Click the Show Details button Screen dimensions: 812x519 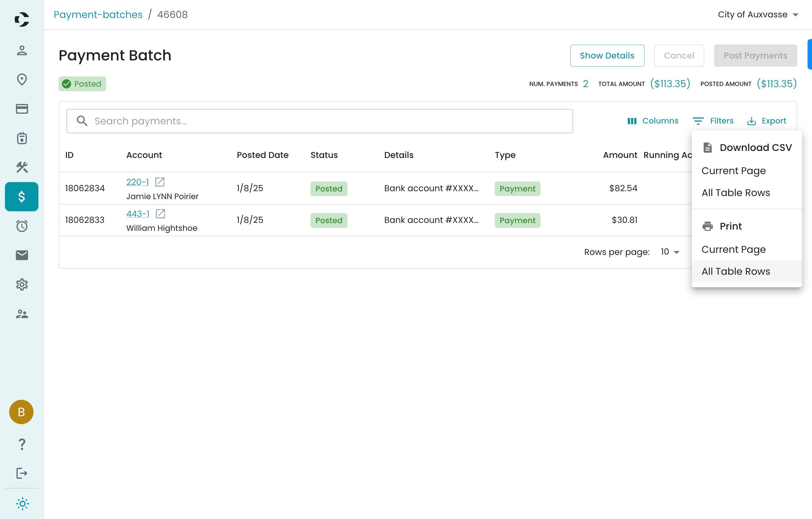coord(607,55)
